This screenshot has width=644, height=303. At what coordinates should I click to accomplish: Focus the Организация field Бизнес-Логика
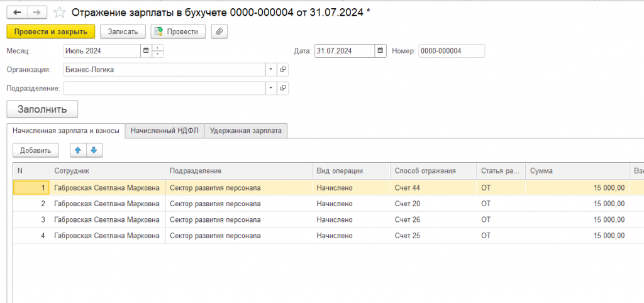tap(164, 70)
